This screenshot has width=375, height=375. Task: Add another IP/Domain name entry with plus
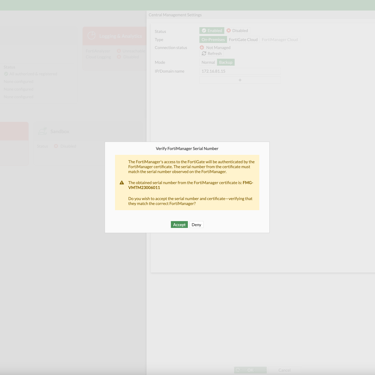(x=240, y=80)
